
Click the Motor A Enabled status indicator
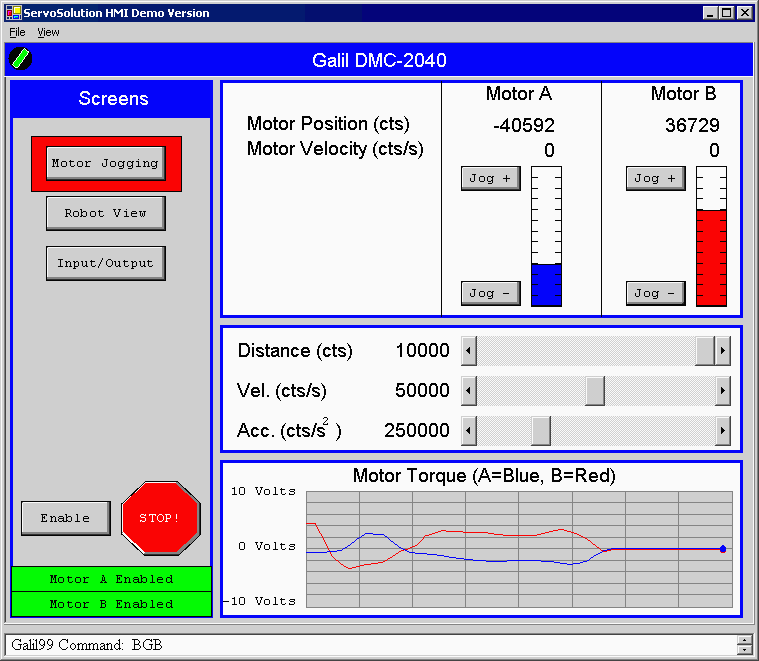[x=111, y=579]
